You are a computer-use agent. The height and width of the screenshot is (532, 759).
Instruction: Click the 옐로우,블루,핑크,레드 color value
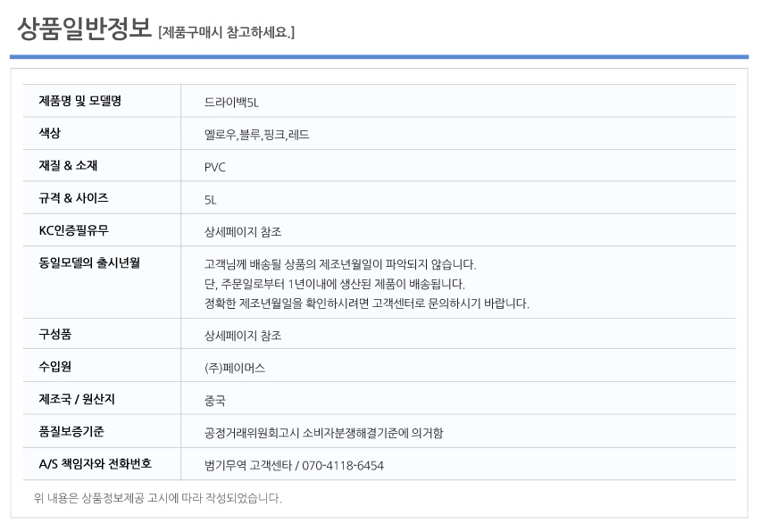[256, 135]
